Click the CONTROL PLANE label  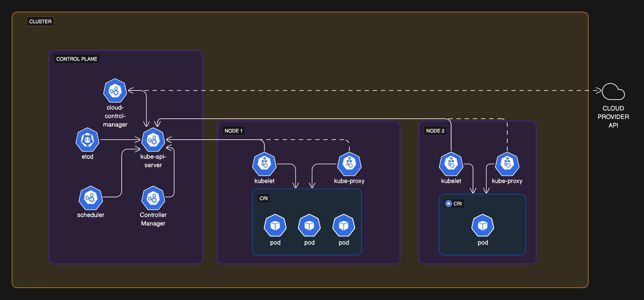point(76,59)
